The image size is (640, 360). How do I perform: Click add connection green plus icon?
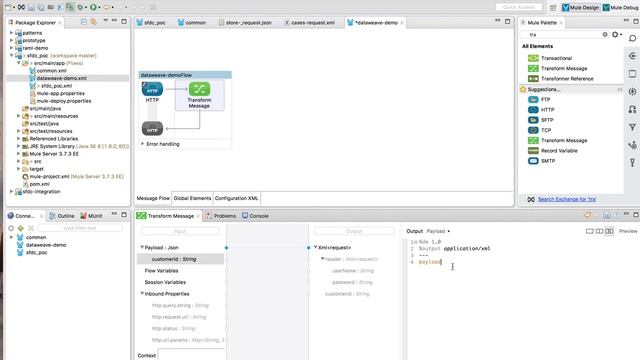20,228
